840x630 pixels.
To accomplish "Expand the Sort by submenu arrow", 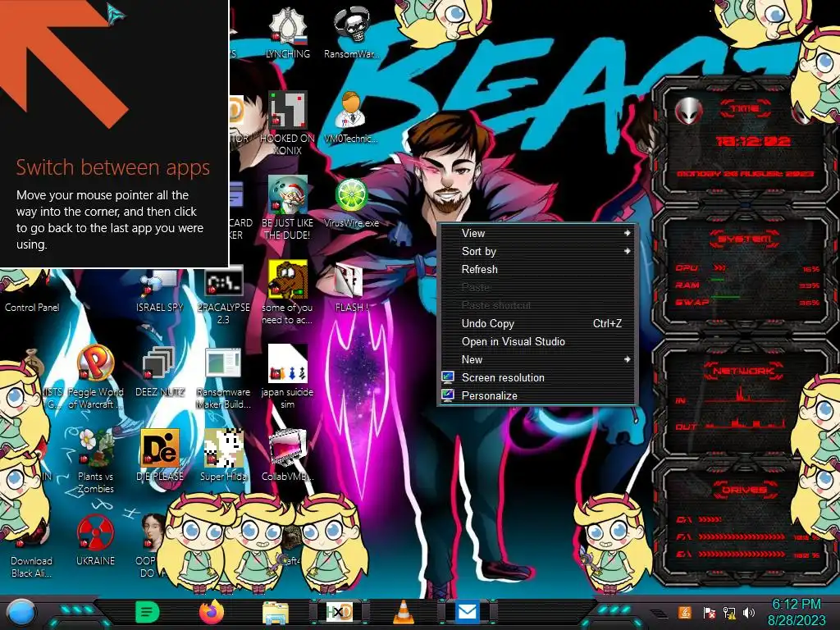I will pos(627,251).
